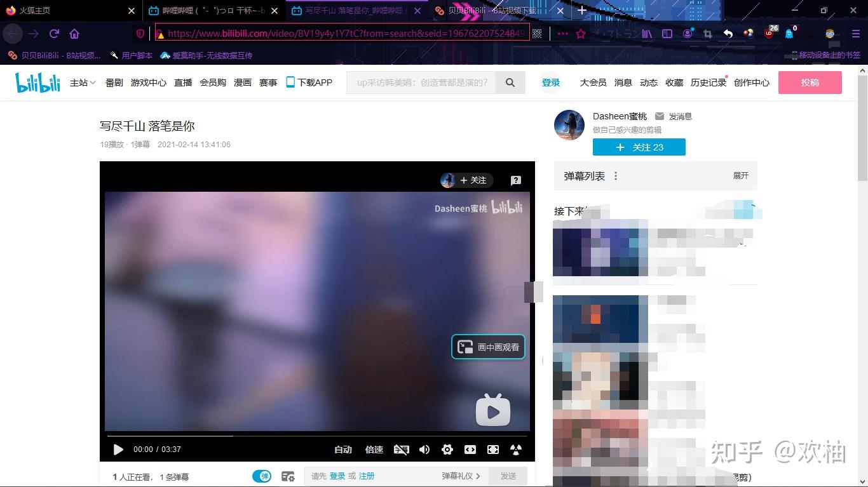The image size is (868, 487).
Task: Reload page with the refresh icon
Action: tap(55, 34)
